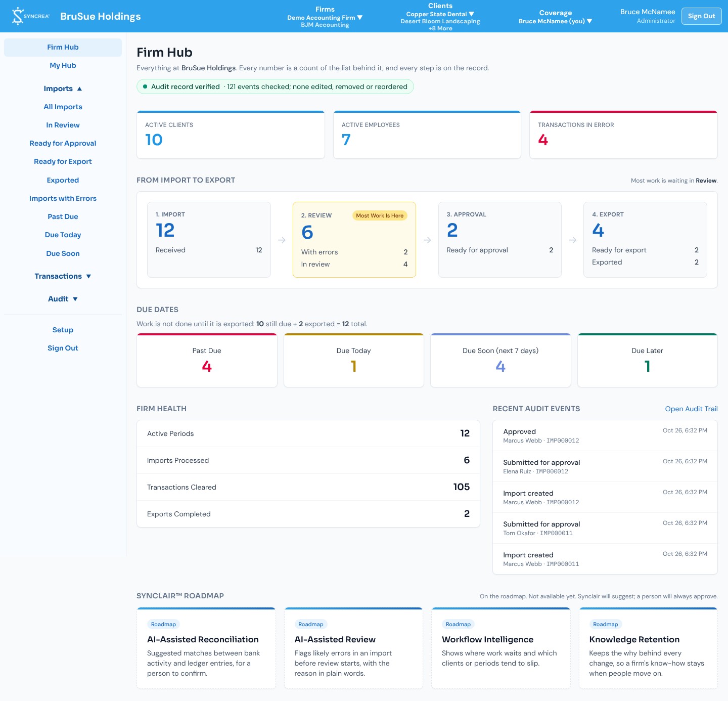This screenshot has width=728, height=701.
Task: Open the Export step card
Action: click(645, 240)
